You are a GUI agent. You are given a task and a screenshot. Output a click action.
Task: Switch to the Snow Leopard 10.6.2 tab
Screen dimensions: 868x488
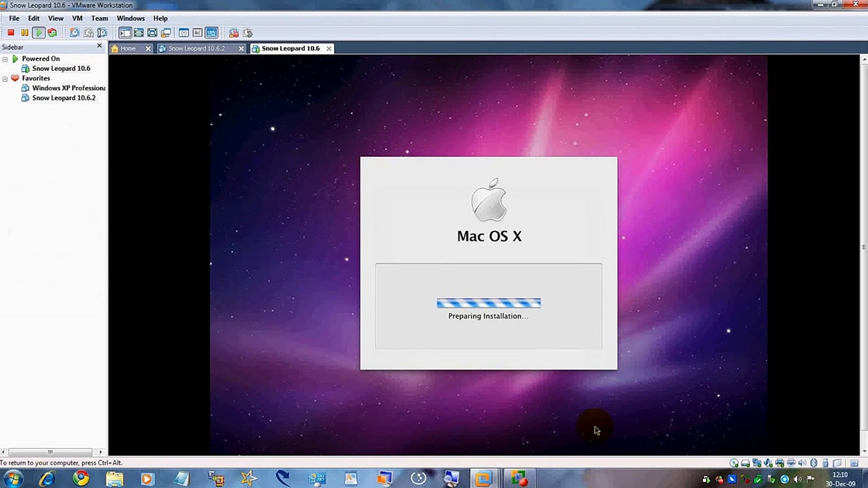pos(197,48)
